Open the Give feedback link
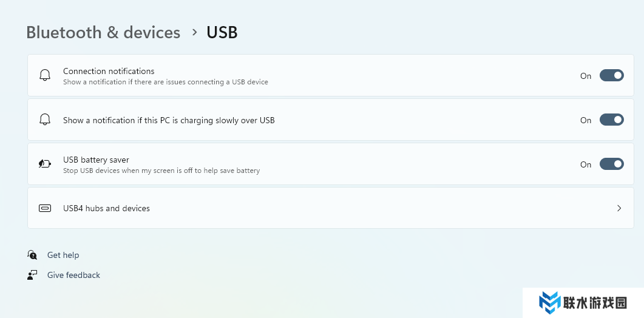 pos(73,275)
